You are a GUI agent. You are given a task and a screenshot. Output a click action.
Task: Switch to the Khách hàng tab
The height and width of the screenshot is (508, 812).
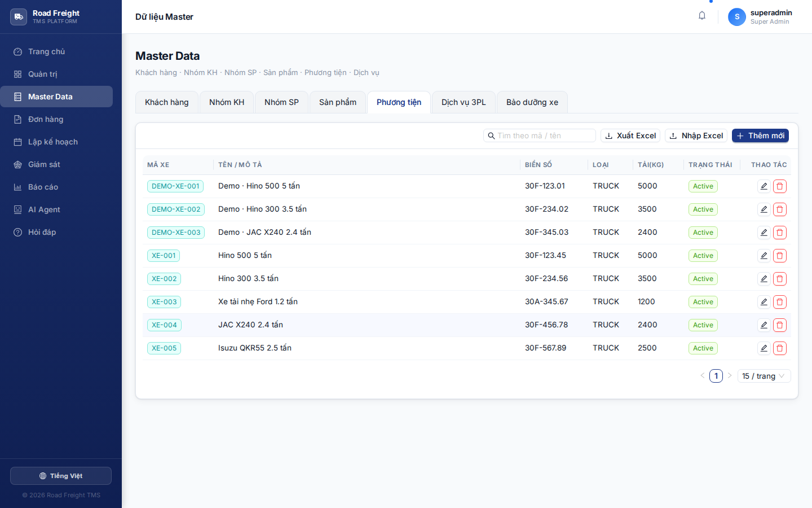point(167,102)
